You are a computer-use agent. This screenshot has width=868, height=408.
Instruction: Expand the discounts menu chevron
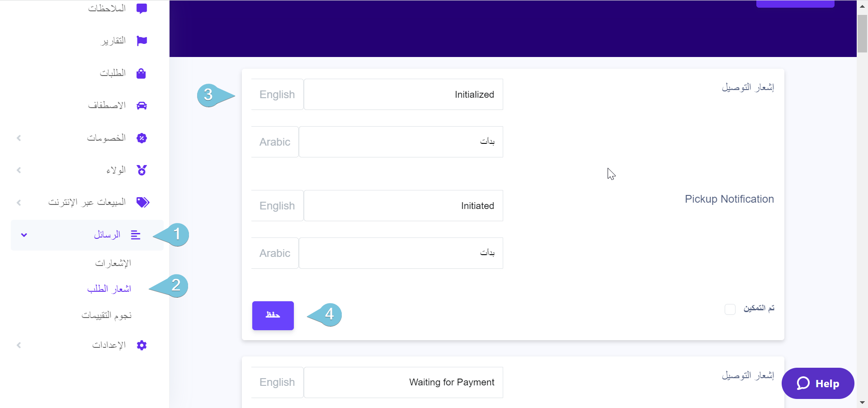19,138
